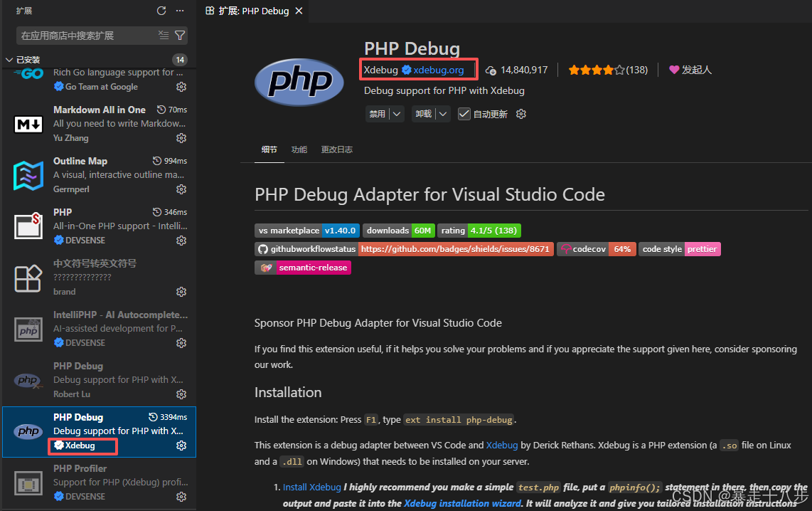The width and height of the screenshot is (812, 511).
Task: Select the PHP Debug by Robert Lu item
Action: coord(99,380)
